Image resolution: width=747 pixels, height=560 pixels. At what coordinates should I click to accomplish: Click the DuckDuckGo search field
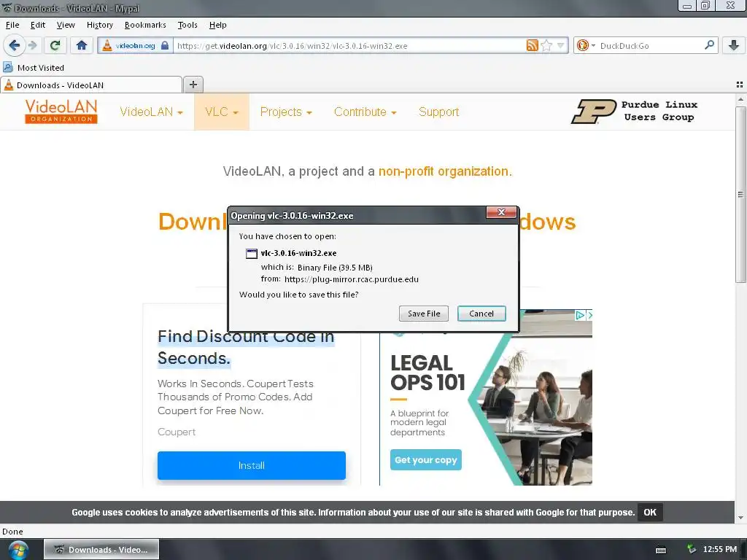coord(650,46)
